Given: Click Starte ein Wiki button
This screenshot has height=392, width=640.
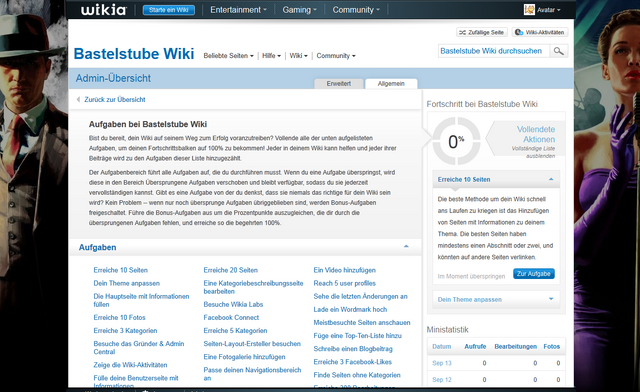Looking at the screenshot, I should pyautogui.click(x=169, y=10).
